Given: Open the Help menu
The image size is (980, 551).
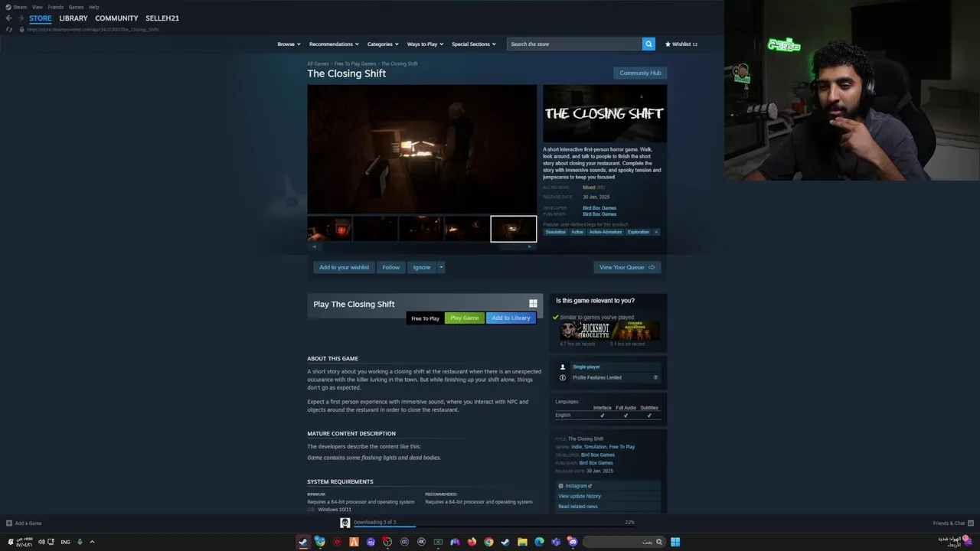Looking at the screenshot, I should point(93,7).
